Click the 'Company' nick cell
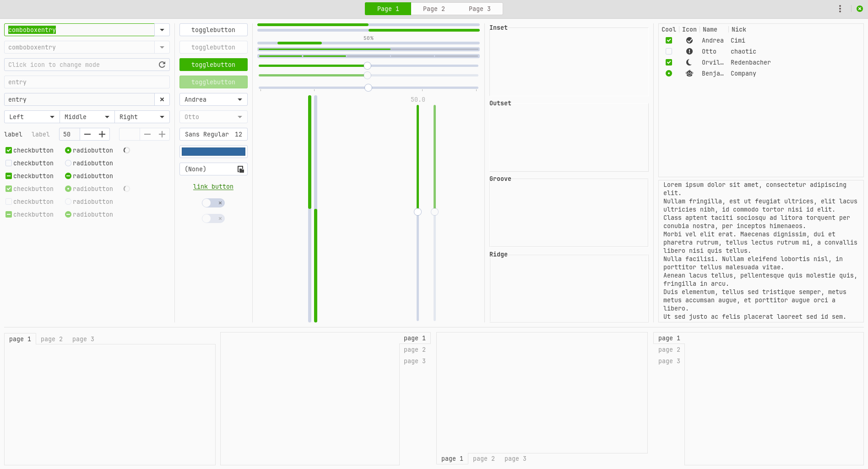The height and width of the screenshot is (469, 868). (x=743, y=73)
